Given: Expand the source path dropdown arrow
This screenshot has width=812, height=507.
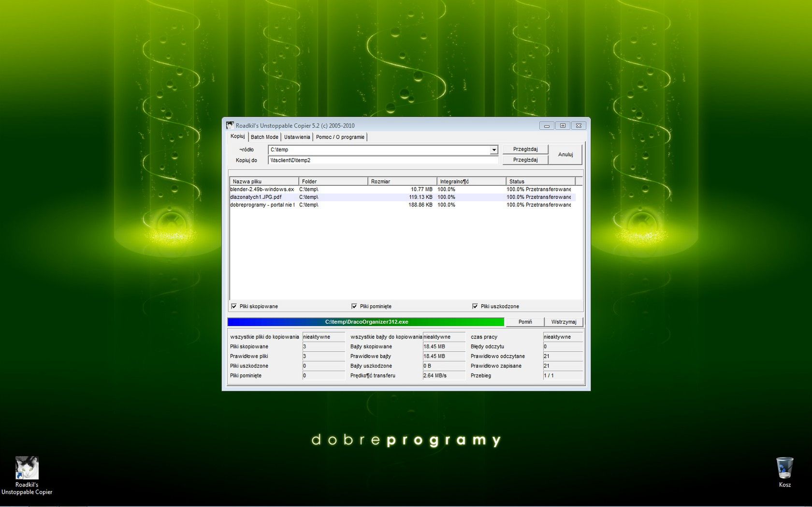Looking at the screenshot, I should pos(493,150).
